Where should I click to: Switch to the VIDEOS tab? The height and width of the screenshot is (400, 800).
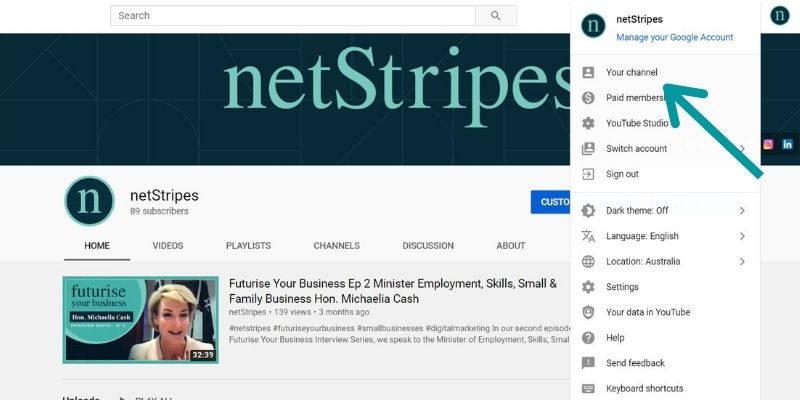168,246
